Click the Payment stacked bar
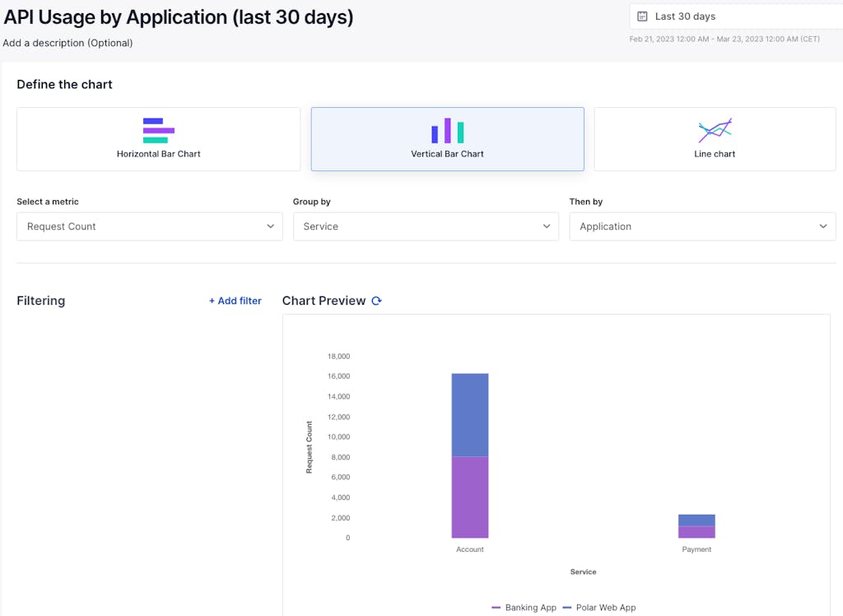Image resolution: width=843 pixels, height=616 pixels. tap(696, 526)
